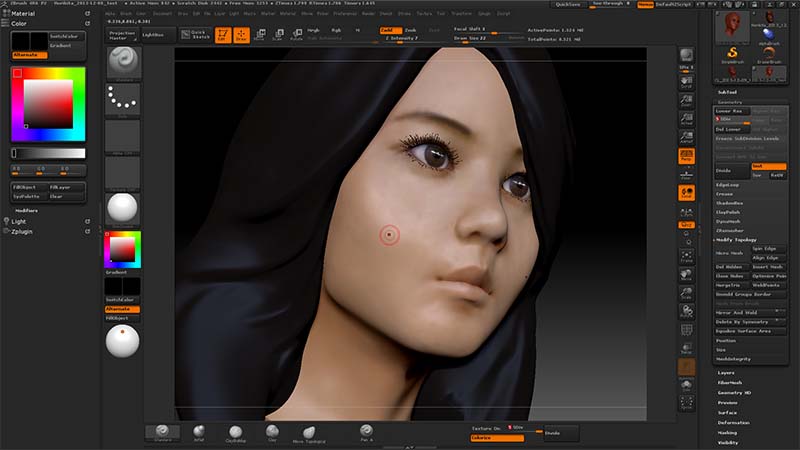Open the Quick Sketch tool

[x=195, y=35]
